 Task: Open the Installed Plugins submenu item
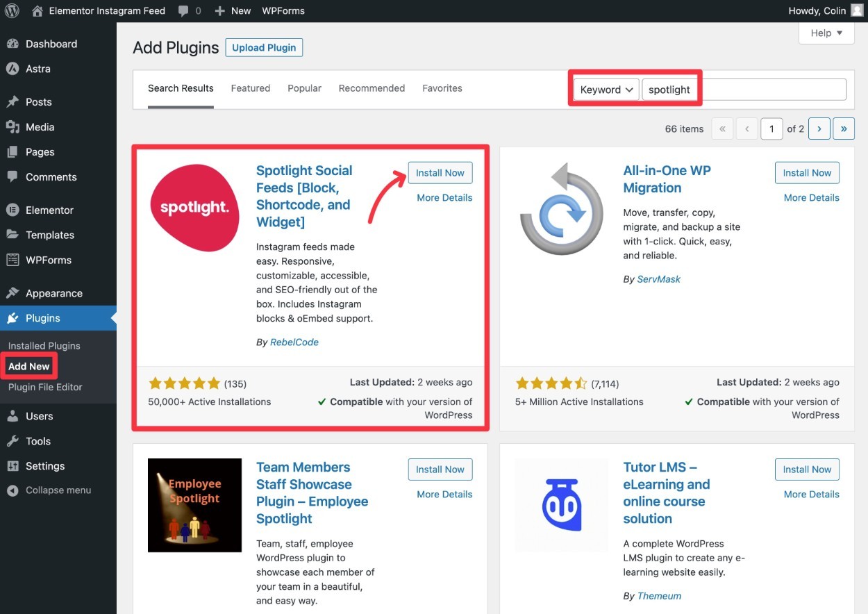point(44,346)
